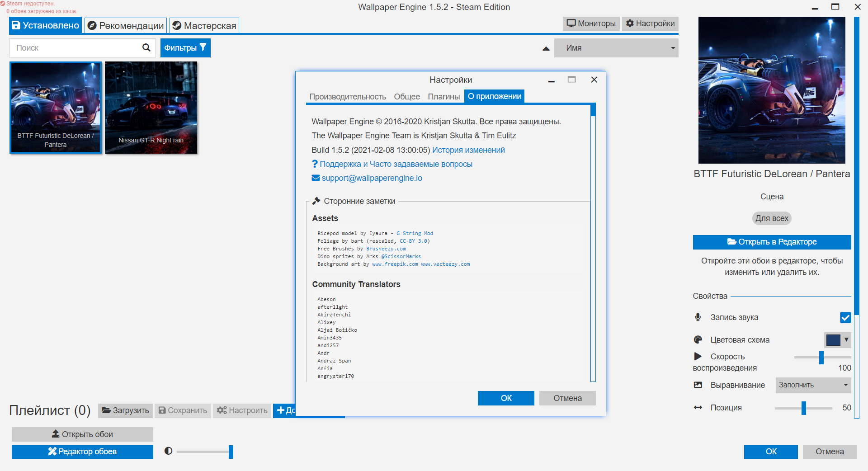Image resolution: width=868 pixels, height=471 pixels.
Task: Click the right properties panel scrollbar
Action: (x=856, y=217)
